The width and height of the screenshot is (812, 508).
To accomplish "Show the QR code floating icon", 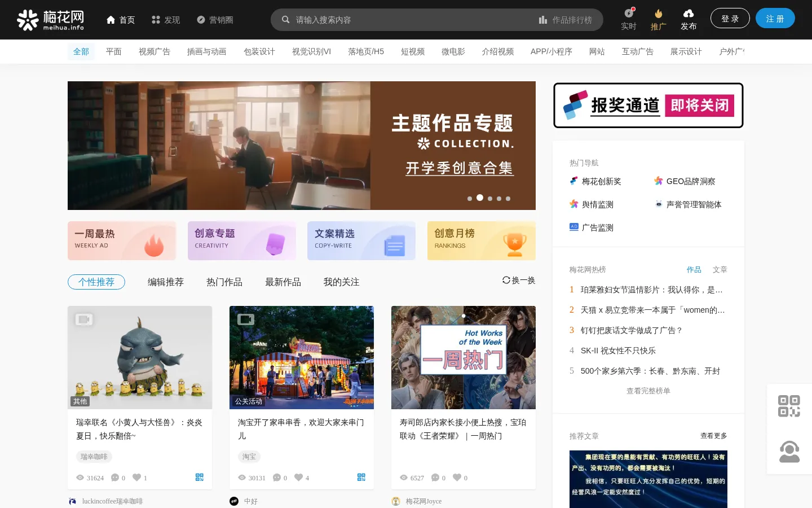I will click(x=789, y=406).
